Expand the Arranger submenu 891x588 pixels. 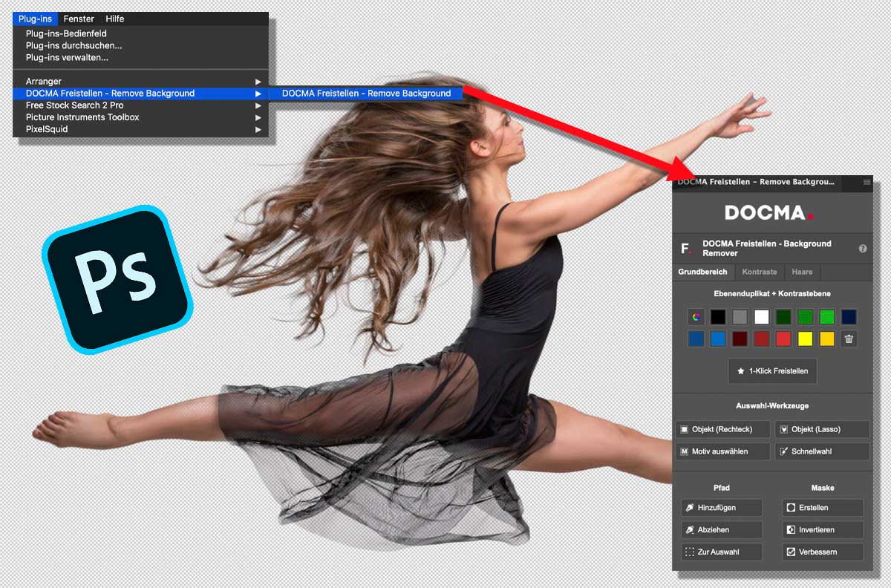(141, 82)
